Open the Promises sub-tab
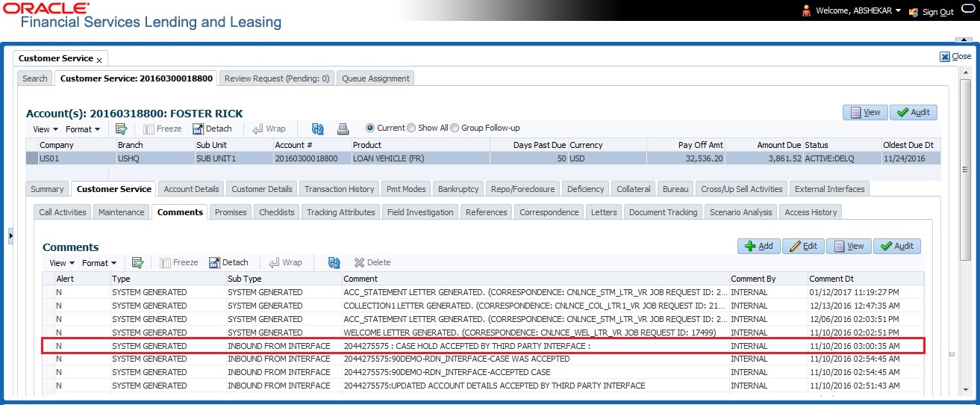 pyautogui.click(x=231, y=212)
